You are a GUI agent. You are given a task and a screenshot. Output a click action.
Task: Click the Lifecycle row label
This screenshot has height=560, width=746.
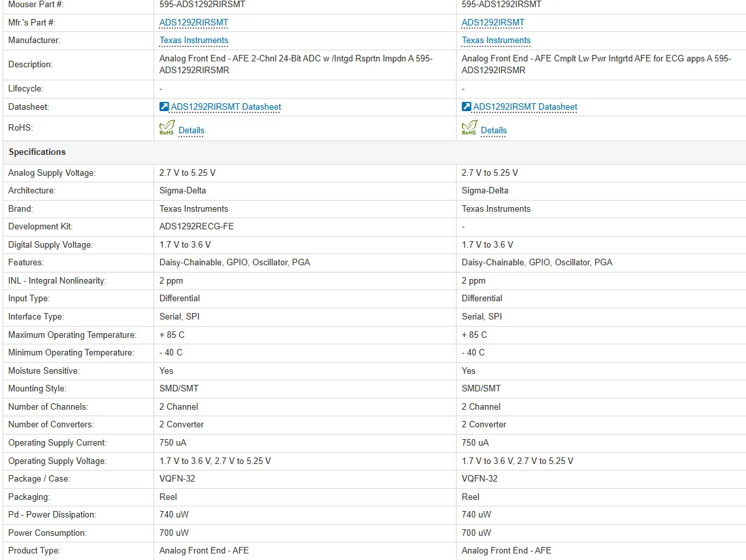[25, 89]
